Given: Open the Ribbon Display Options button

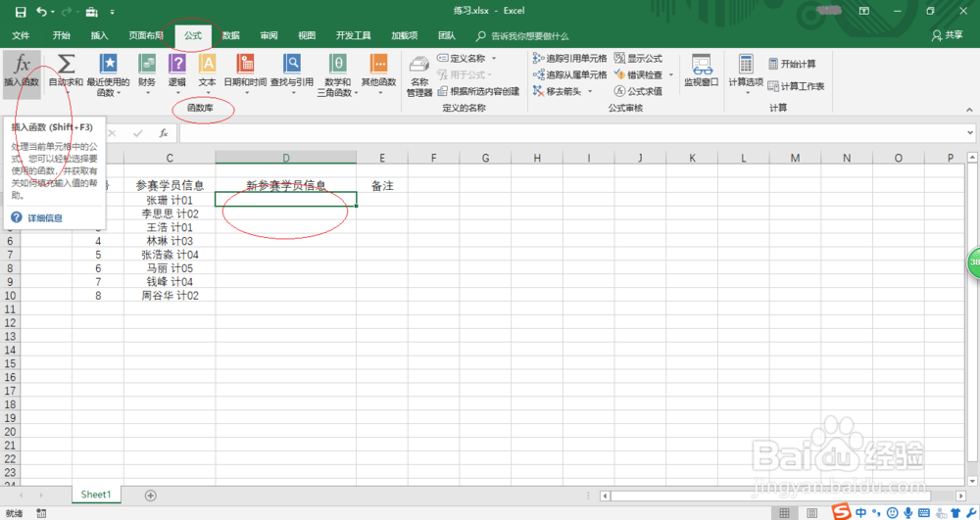Looking at the screenshot, I should tap(863, 11).
